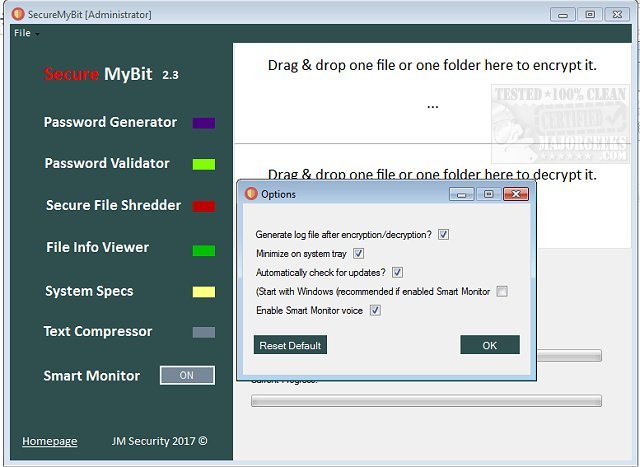Click Reset Default button
The width and height of the screenshot is (640, 467).
pyautogui.click(x=290, y=345)
